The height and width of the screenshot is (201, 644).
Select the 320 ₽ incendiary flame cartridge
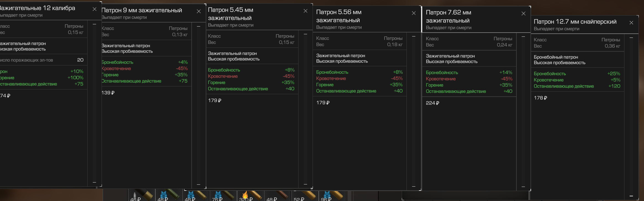click(x=250, y=196)
